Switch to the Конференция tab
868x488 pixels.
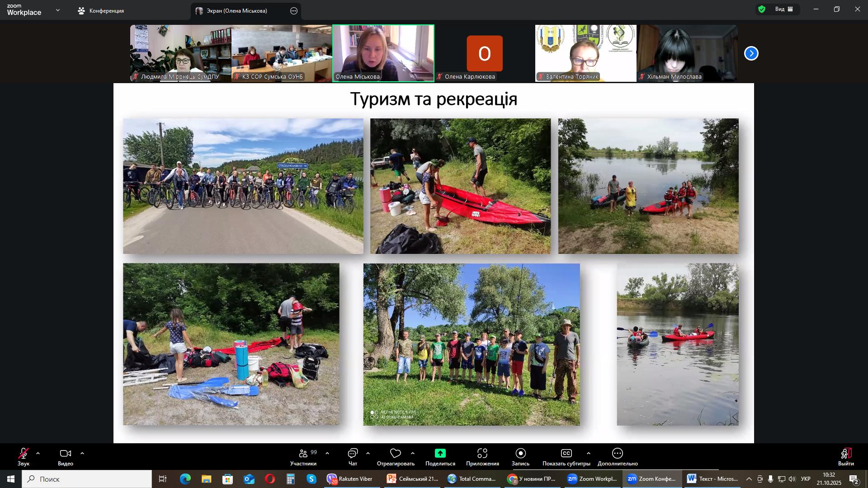click(x=101, y=11)
